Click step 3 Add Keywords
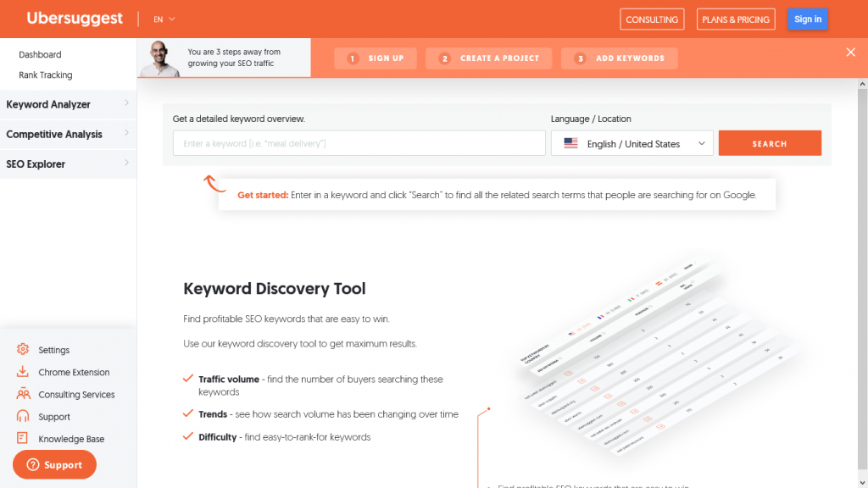 [x=620, y=58]
